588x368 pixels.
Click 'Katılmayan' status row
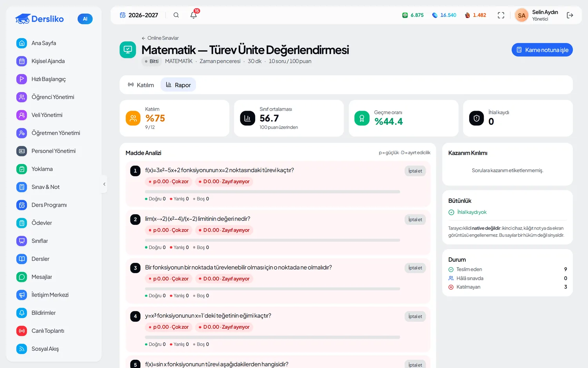(x=508, y=287)
